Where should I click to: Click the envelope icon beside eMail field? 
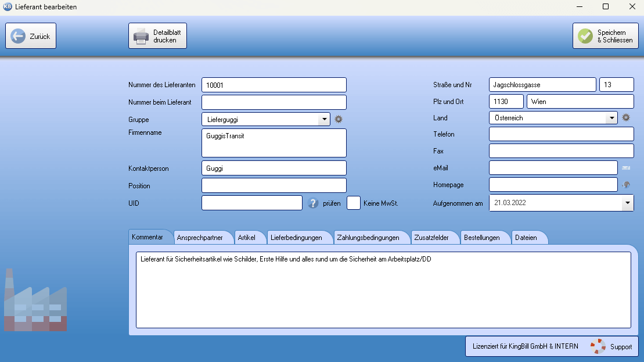(x=626, y=168)
